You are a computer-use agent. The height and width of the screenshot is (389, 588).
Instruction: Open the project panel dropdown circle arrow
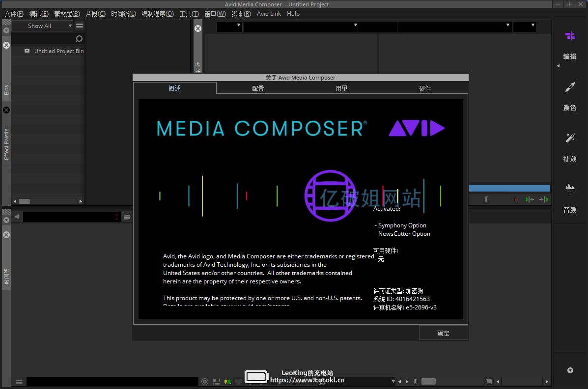pyautogui.click(x=6, y=30)
